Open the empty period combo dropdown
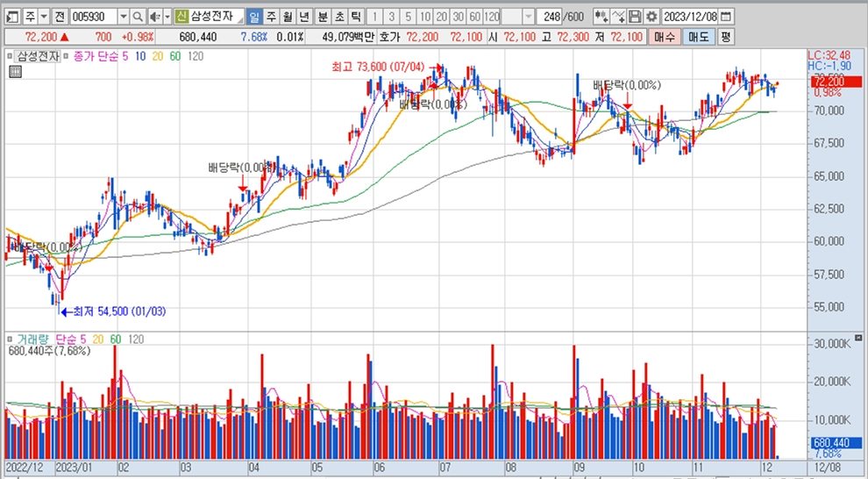This screenshot has width=868, height=479. [x=528, y=17]
